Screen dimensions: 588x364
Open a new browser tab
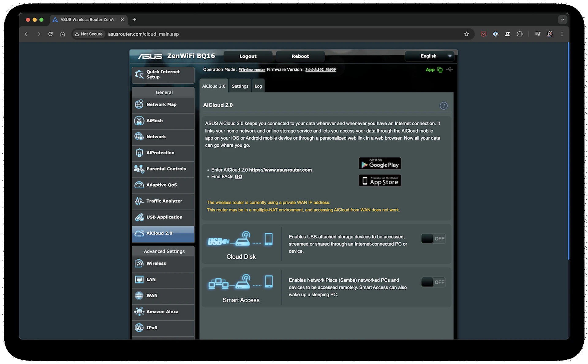pos(134,20)
